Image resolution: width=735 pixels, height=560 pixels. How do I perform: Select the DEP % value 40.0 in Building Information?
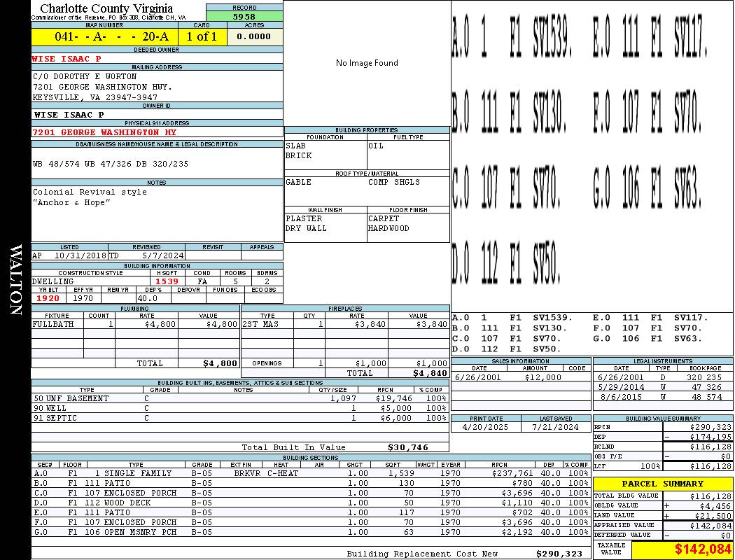click(148, 298)
